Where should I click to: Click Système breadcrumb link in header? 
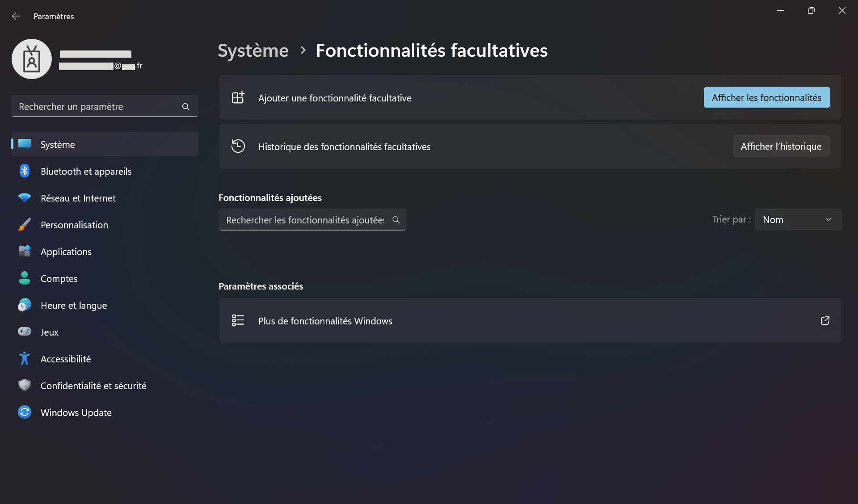[x=253, y=50]
